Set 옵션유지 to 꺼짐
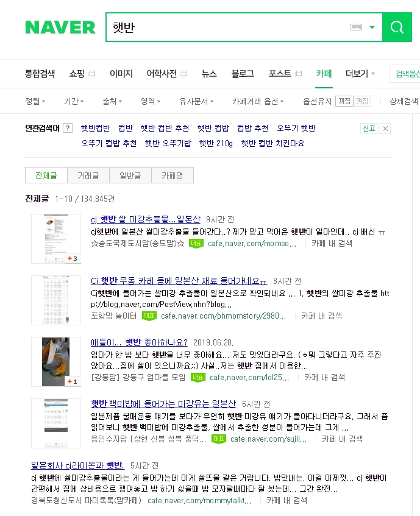 coord(344,101)
